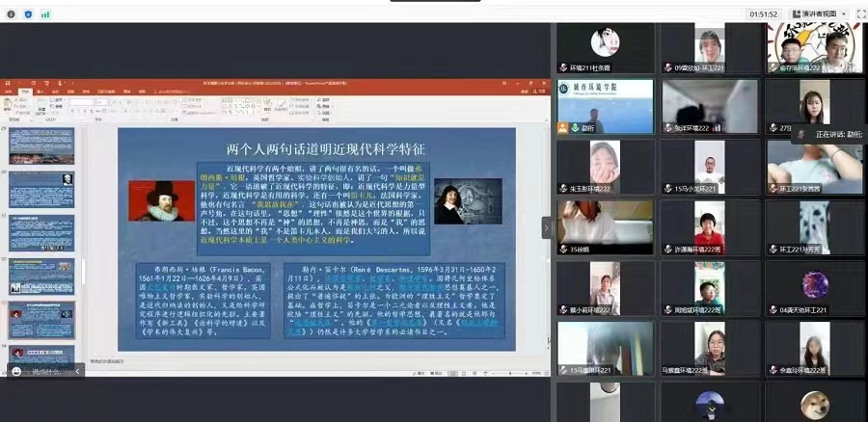Viewport: 868px width, 422px height.
Task: Click the emoji smiley icon in chat bar
Action: point(16,371)
